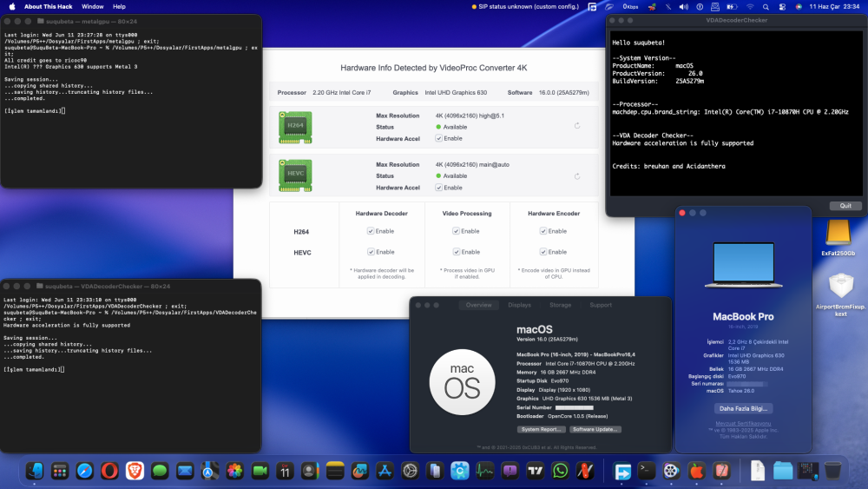The image size is (868, 489).
Task: Click "Hardware acceleration is fully supported" in VDADecoderChecker
Action: click(x=682, y=143)
